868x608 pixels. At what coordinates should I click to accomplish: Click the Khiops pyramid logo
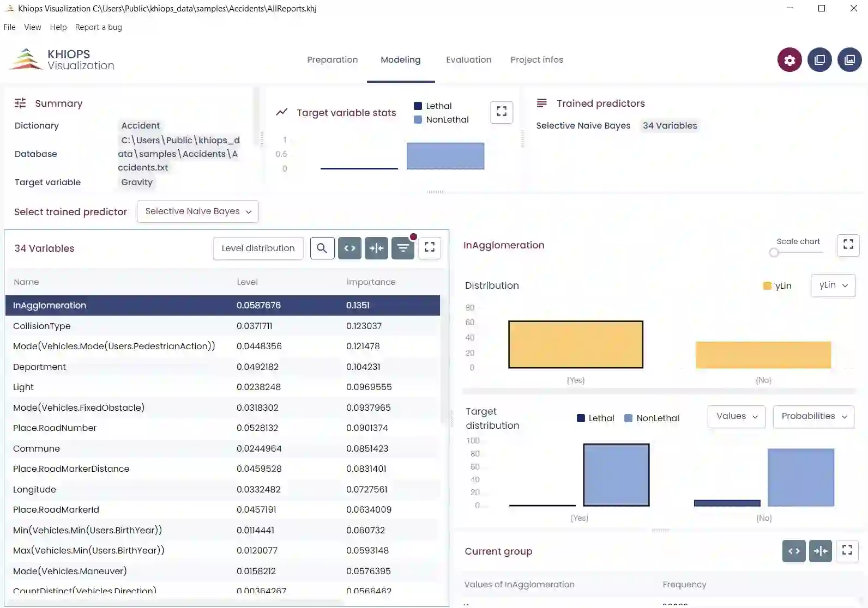26,59
